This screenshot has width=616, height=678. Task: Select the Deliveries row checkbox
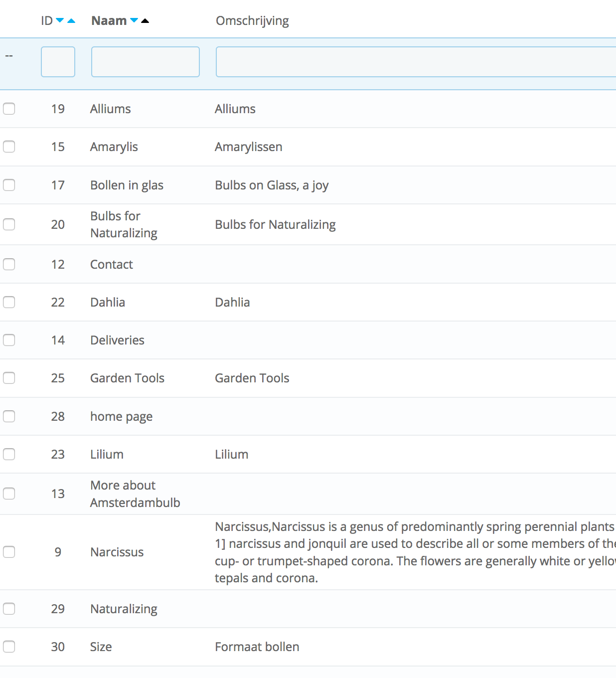click(x=9, y=340)
